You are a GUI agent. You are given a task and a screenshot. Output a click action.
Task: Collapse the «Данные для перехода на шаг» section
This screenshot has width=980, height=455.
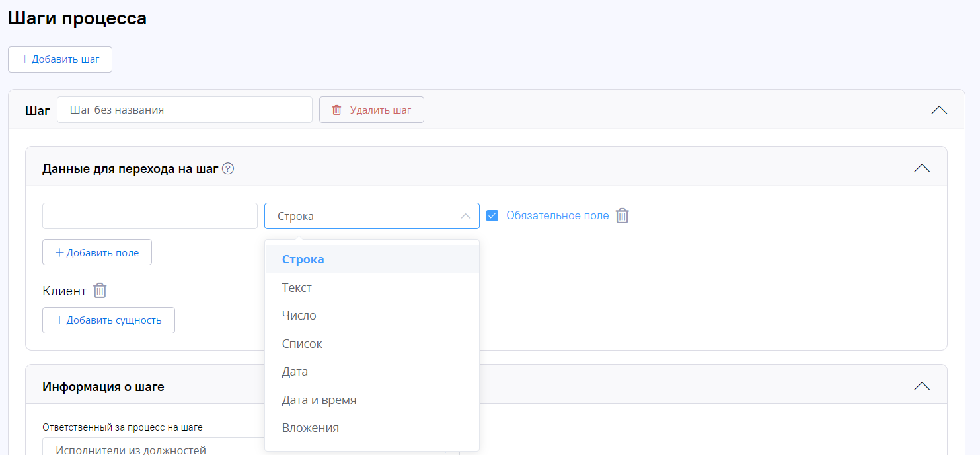922,168
